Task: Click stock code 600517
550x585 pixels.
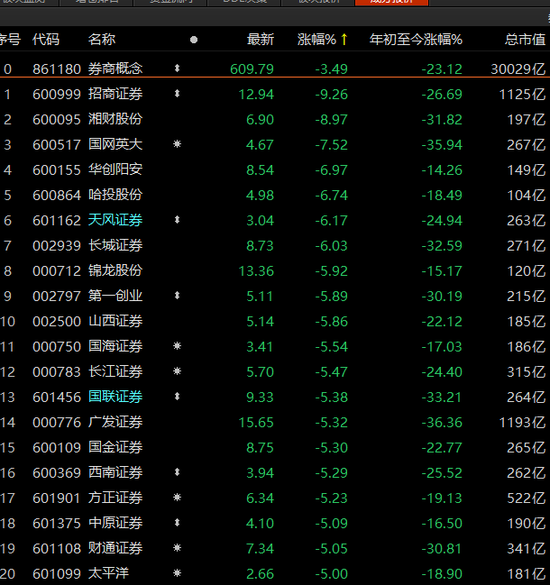Action: (57, 145)
